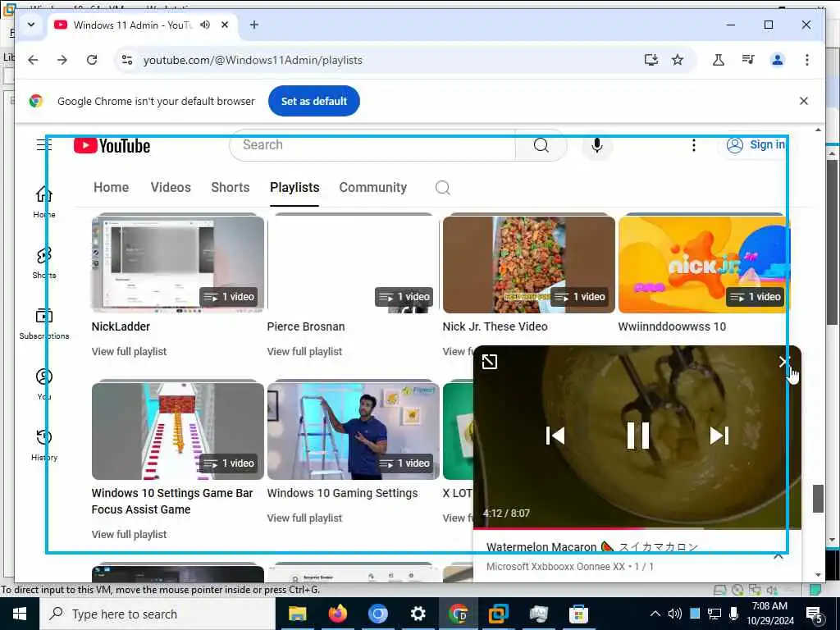The height and width of the screenshot is (630, 840).
Task: Open Shorts in YouTube sidebar
Action: [x=44, y=262]
